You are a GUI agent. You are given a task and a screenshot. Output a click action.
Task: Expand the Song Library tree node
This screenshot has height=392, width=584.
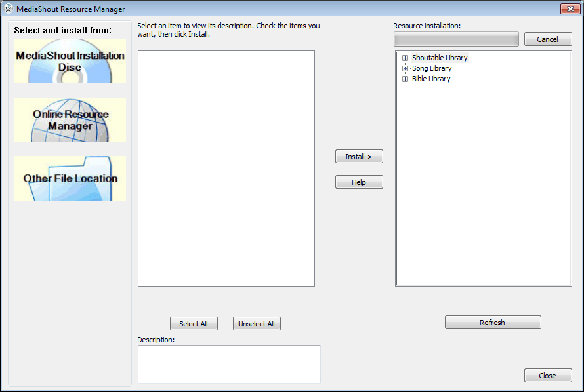click(x=405, y=68)
